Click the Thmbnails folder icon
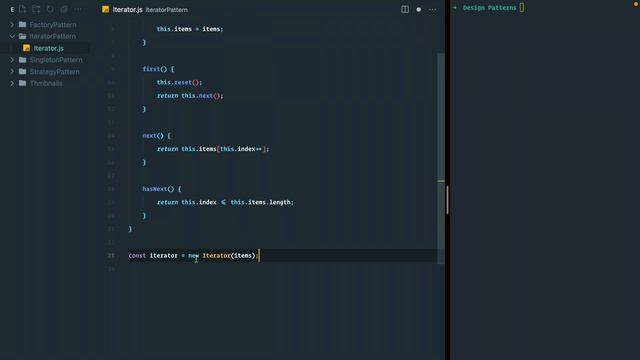This screenshot has width=640, height=360. [22, 83]
